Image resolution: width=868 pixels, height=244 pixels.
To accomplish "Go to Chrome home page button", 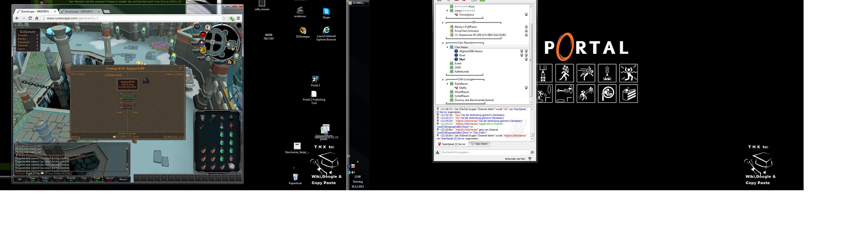I will 37,18.
